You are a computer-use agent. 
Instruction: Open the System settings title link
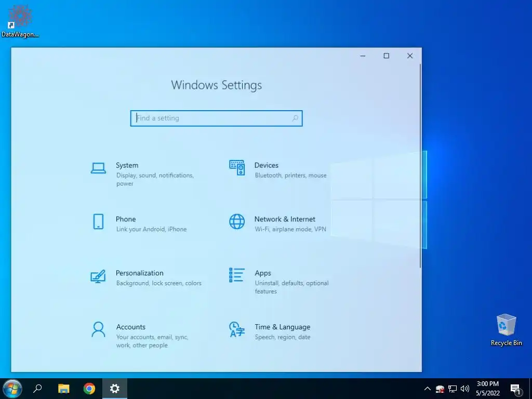click(127, 165)
